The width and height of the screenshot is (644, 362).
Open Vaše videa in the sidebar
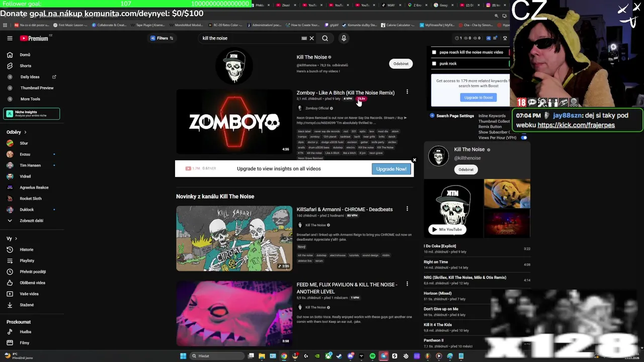pos(29,294)
